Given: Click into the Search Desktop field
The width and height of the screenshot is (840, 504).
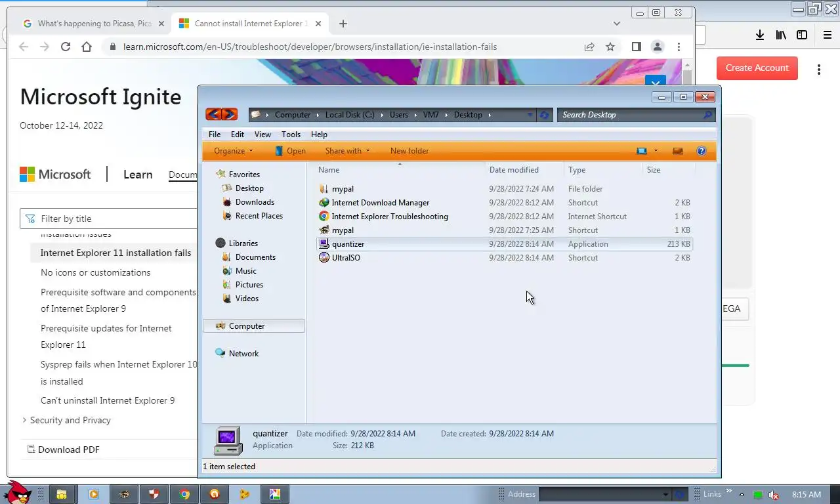Looking at the screenshot, I should pyautogui.click(x=630, y=115).
